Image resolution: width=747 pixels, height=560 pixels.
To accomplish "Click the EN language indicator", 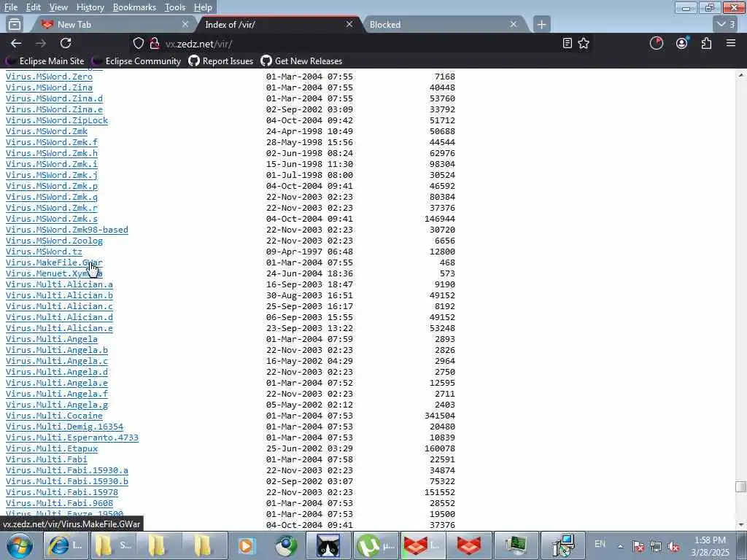I will tap(600, 544).
